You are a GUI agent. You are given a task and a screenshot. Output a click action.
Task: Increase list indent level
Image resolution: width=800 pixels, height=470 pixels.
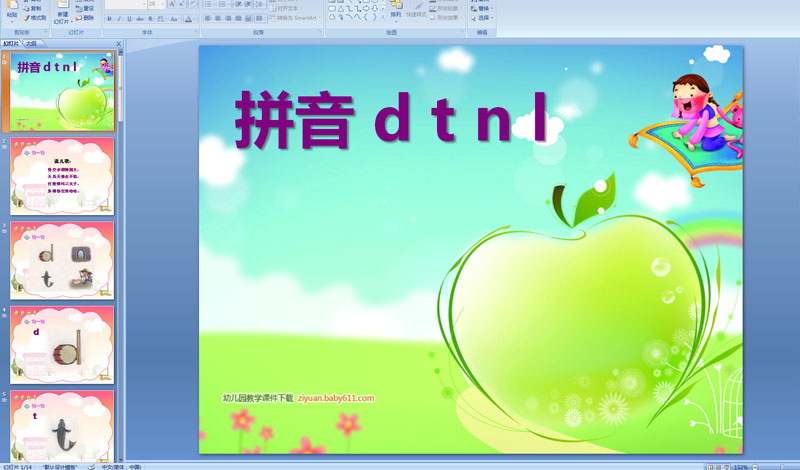click(x=248, y=4)
